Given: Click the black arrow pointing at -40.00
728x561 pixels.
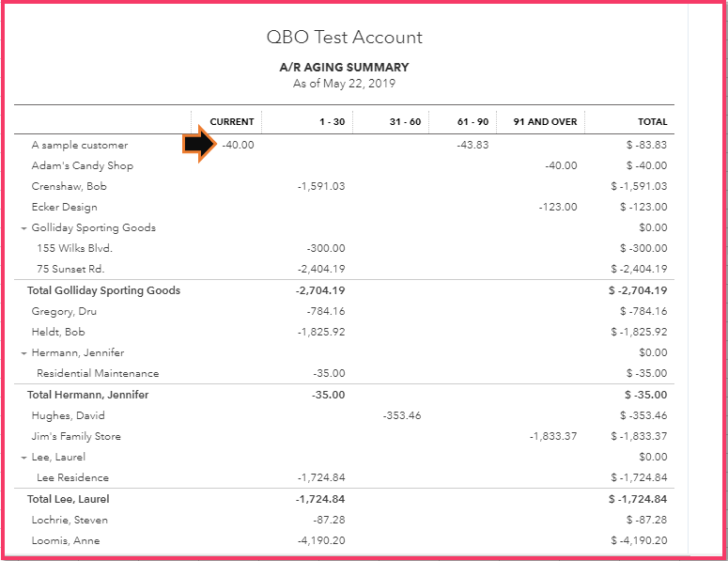Looking at the screenshot, I should (x=198, y=145).
